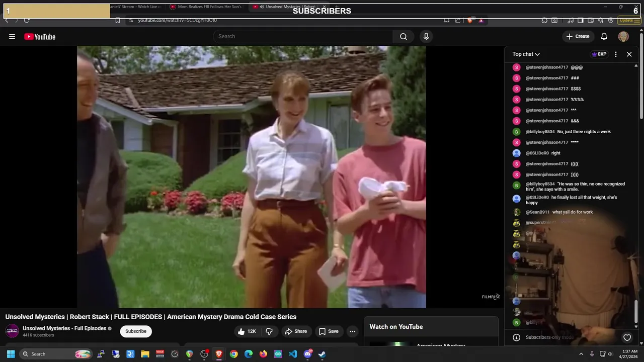Click the tray speaker volume icon
Viewport: 644px width, 362px height.
pyautogui.click(x=611, y=354)
